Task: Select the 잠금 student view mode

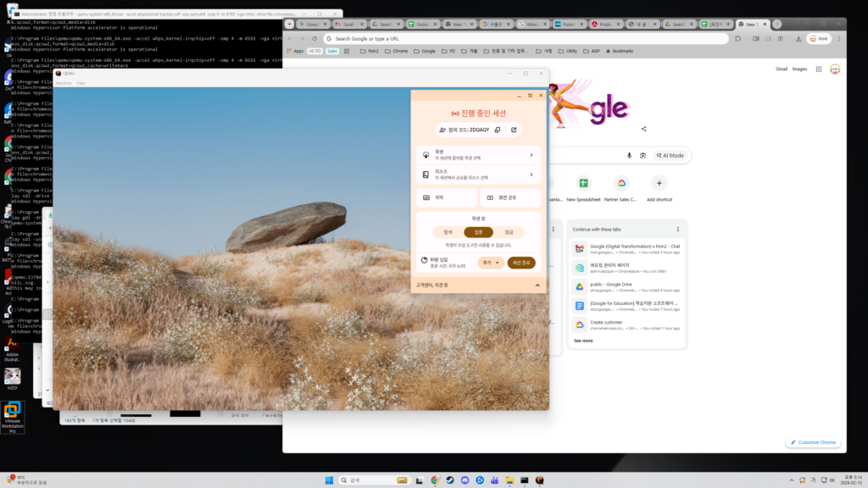Action: [x=509, y=232]
